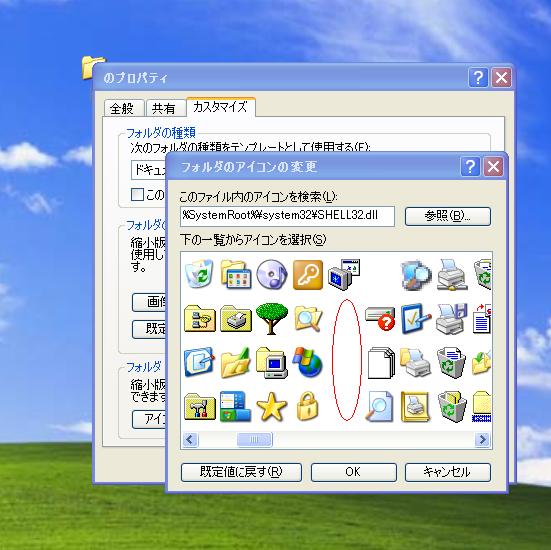This screenshot has height=550, width=551.
Task: Select the カスタマイズ tab in Properties window
Action: pos(221,107)
